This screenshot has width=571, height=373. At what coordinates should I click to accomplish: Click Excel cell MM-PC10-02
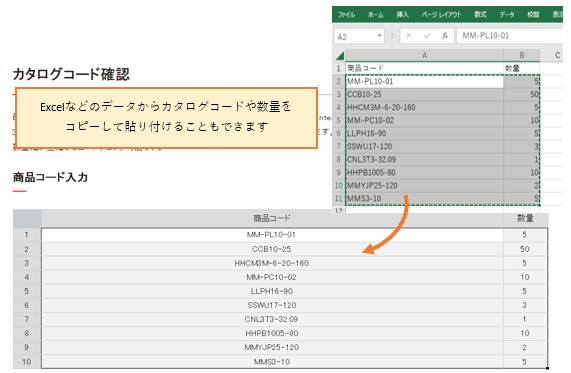tap(424, 120)
